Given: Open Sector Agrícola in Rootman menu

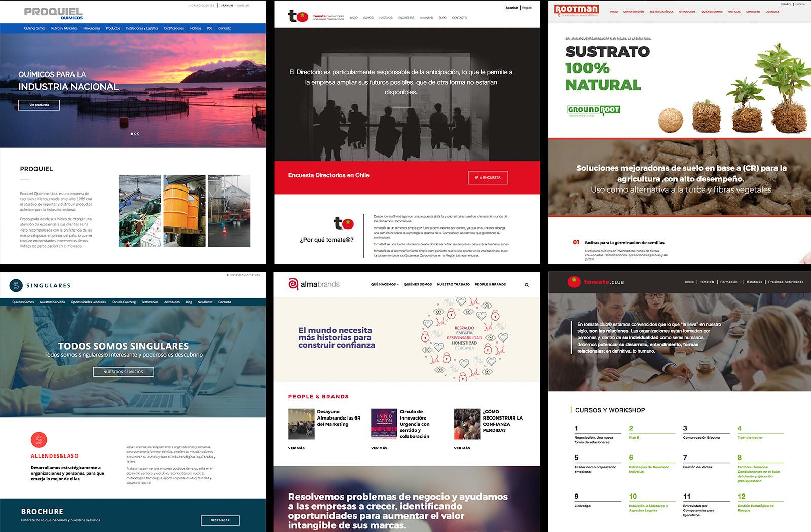Looking at the screenshot, I should 661,12.
